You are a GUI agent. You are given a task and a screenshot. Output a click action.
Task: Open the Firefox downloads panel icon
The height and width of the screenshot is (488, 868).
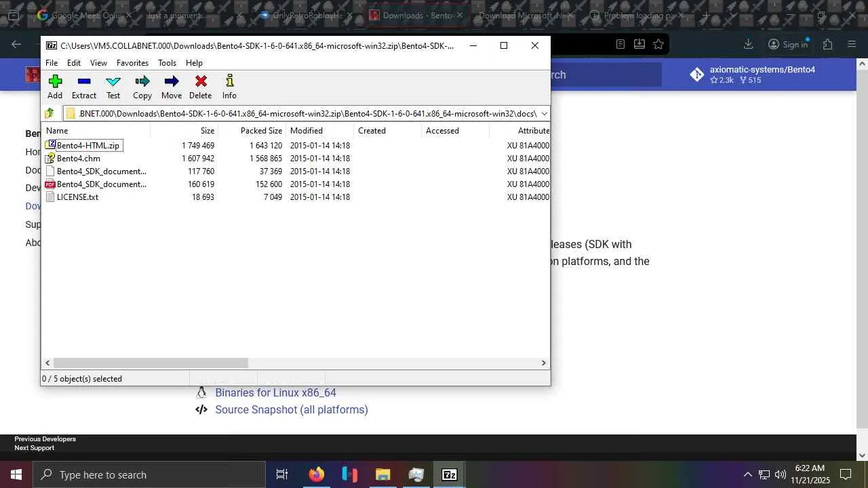[x=748, y=44]
